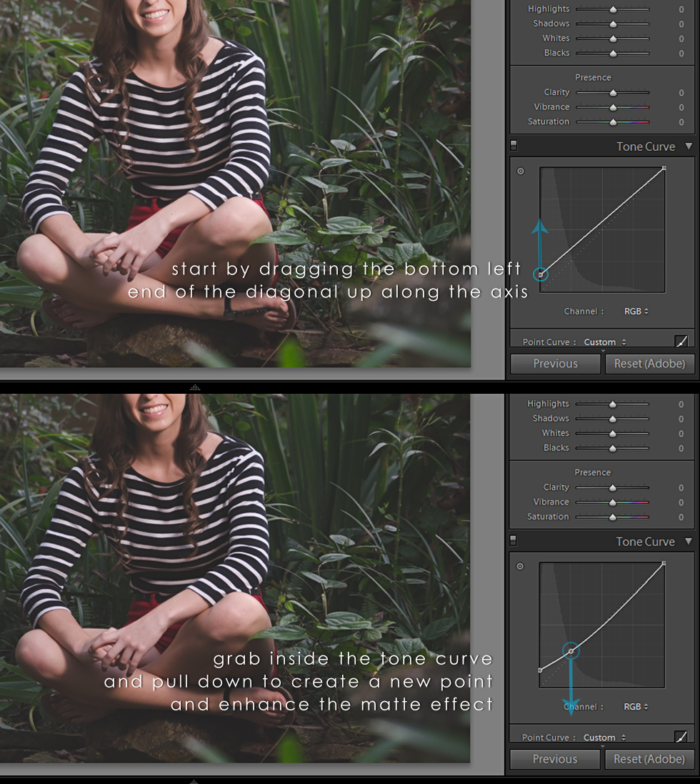Click the Shadows slider handle

[x=613, y=23]
